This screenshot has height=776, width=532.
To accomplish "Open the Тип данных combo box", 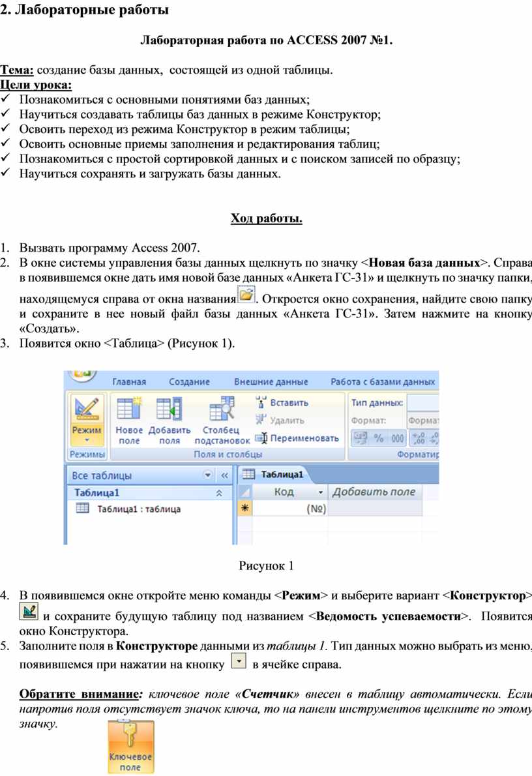I will tap(423, 403).
